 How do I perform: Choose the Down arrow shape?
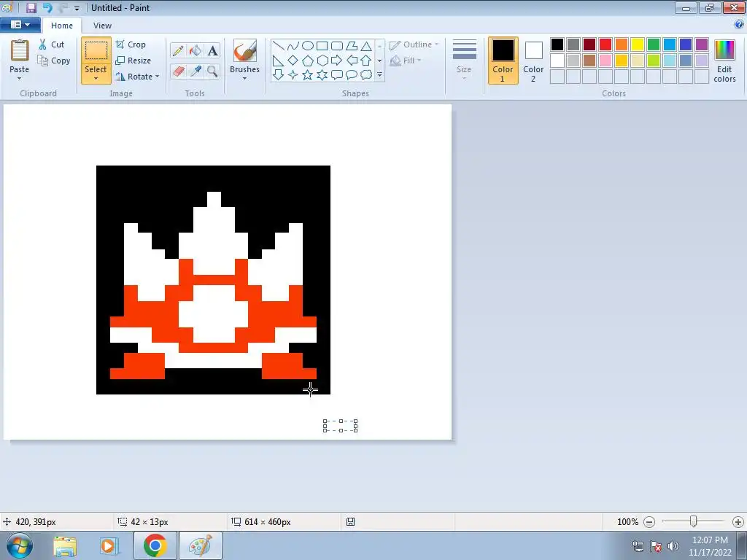[x=279, y=75]
